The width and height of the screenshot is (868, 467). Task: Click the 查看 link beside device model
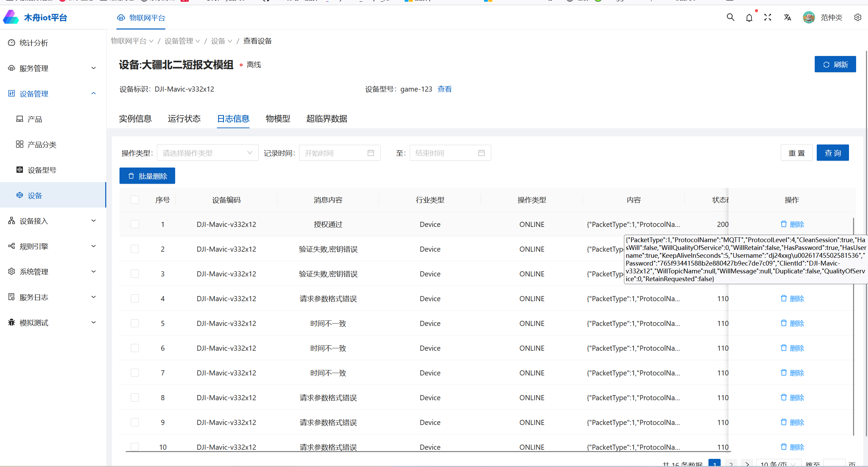click(444, 89)
